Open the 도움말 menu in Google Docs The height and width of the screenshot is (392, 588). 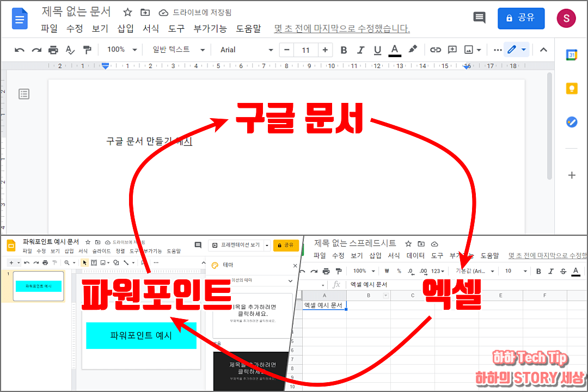248,28
